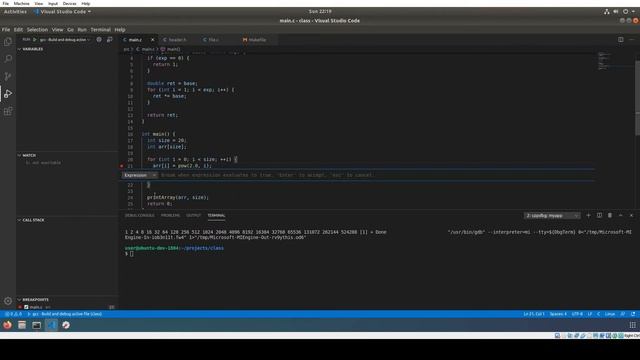Open the Edit menu in VS Code
The image size is (640, 360).
pos(18,29)
